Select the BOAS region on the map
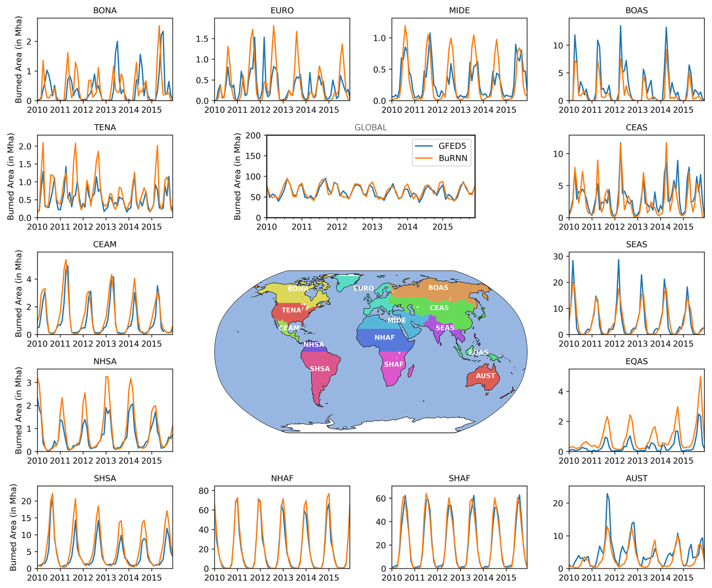Image resolution: width=712 pixels, height=588 pixels. [438, 287]
